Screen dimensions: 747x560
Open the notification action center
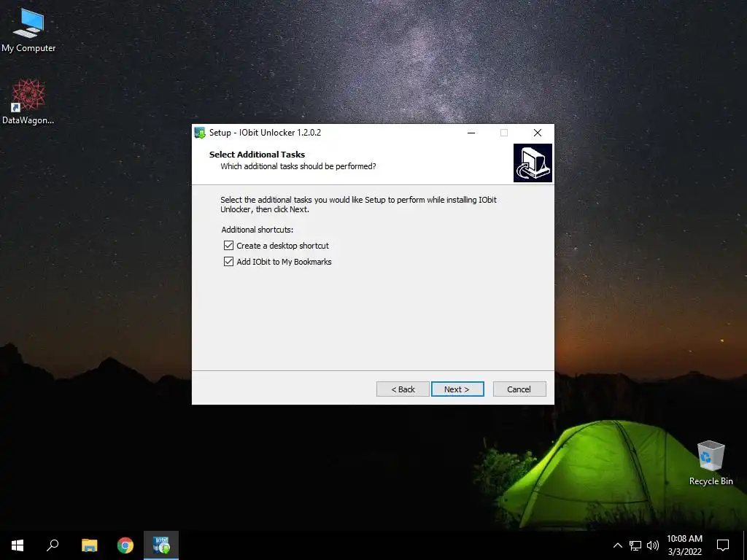click(723, 545)
